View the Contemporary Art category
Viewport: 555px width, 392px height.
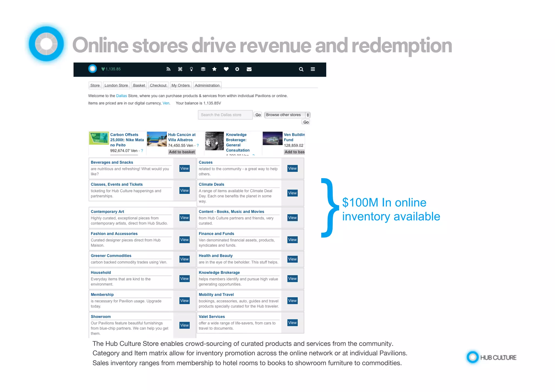pyautogui.click(x=185, y=218)
